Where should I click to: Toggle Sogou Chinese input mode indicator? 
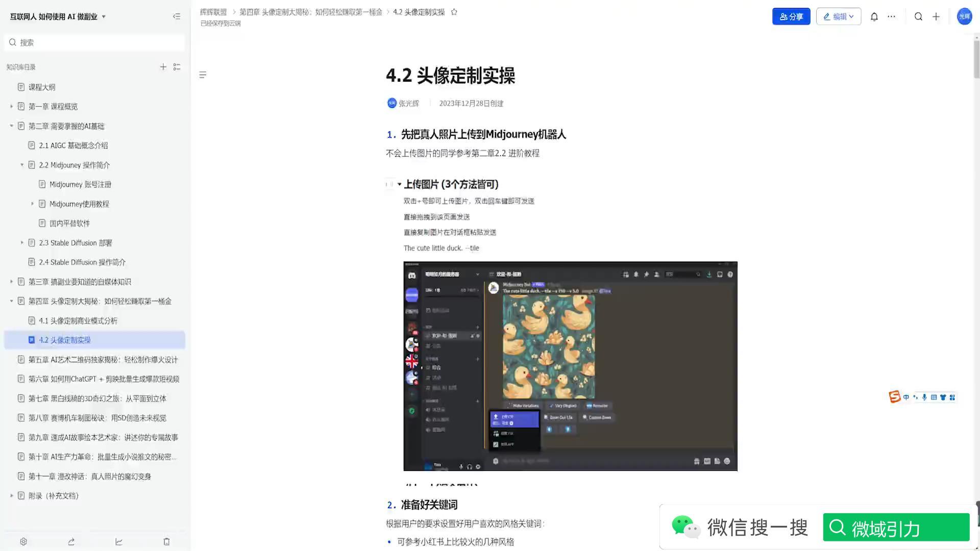906,397
